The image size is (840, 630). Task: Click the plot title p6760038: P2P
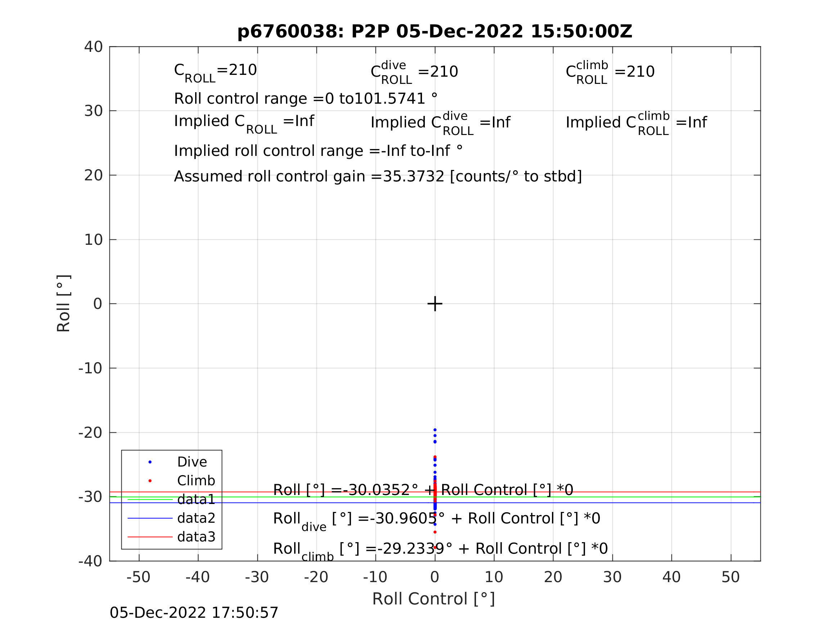[x=435, y=31]
